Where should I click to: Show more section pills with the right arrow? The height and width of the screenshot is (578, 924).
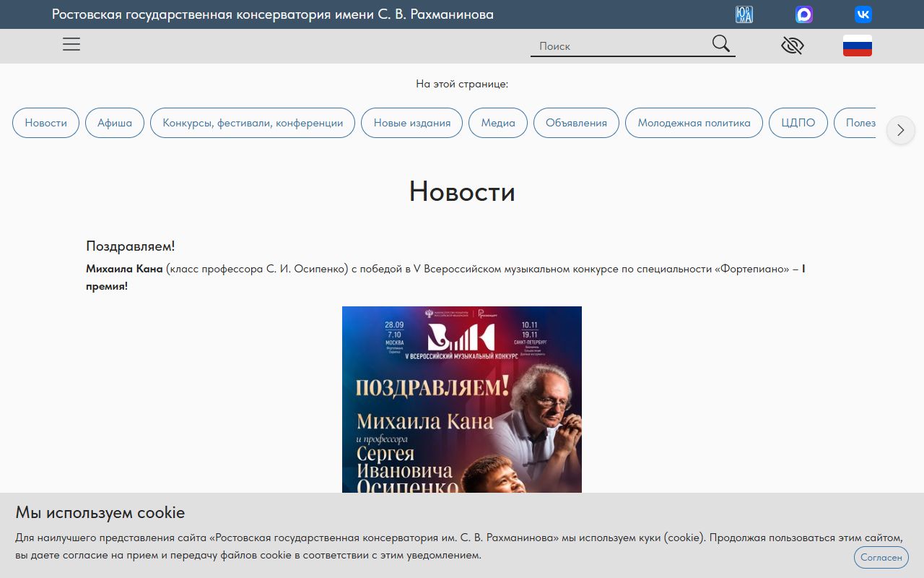point(900,130)
